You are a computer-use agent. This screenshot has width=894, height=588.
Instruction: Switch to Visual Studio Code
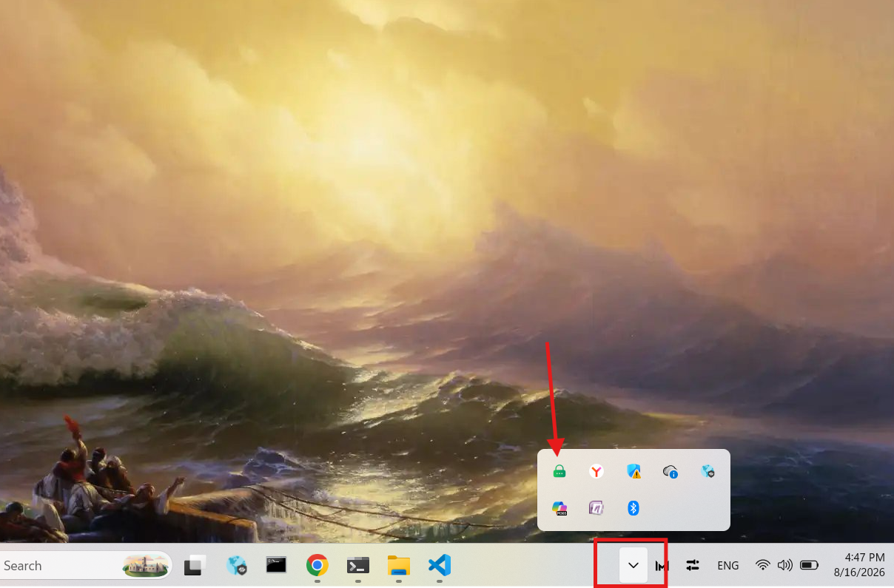[x=440, y=566]
